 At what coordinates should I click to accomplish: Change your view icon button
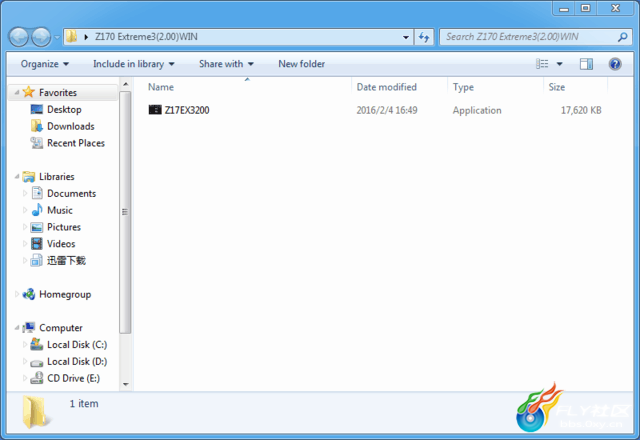click(x=542, y=64)
